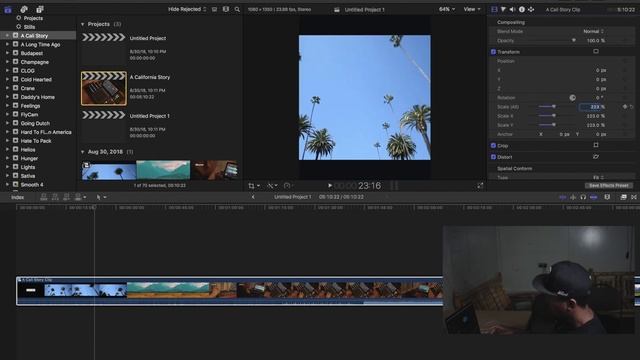Toggle timeline skimming icon
640x360 pixels.
(563, 197)
